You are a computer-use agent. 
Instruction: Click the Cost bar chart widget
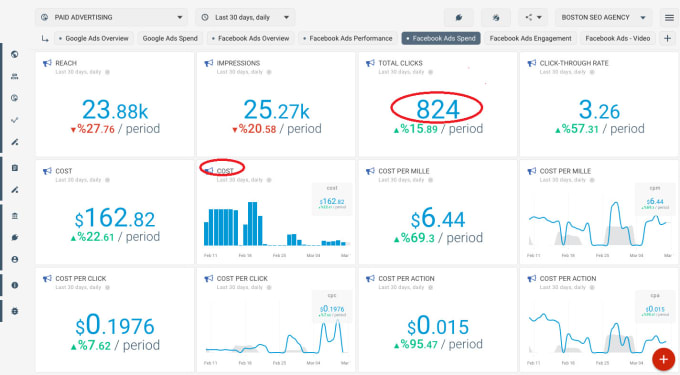point(276,212)
